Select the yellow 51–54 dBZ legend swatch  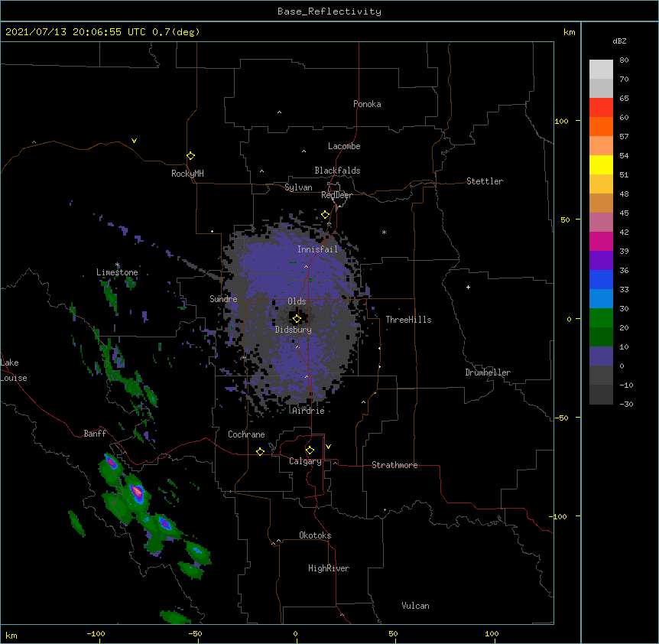click(601, 164)
